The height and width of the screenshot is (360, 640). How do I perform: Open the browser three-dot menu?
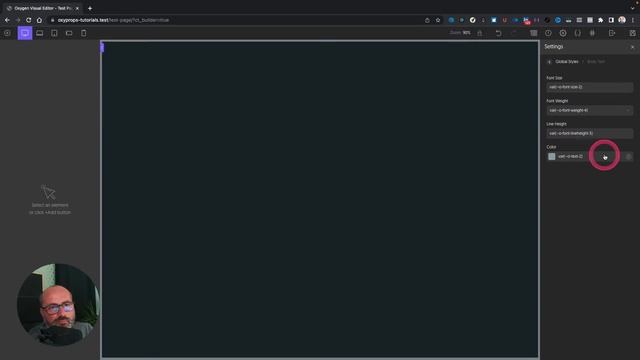pyautogui.click(x=633, y=20)
